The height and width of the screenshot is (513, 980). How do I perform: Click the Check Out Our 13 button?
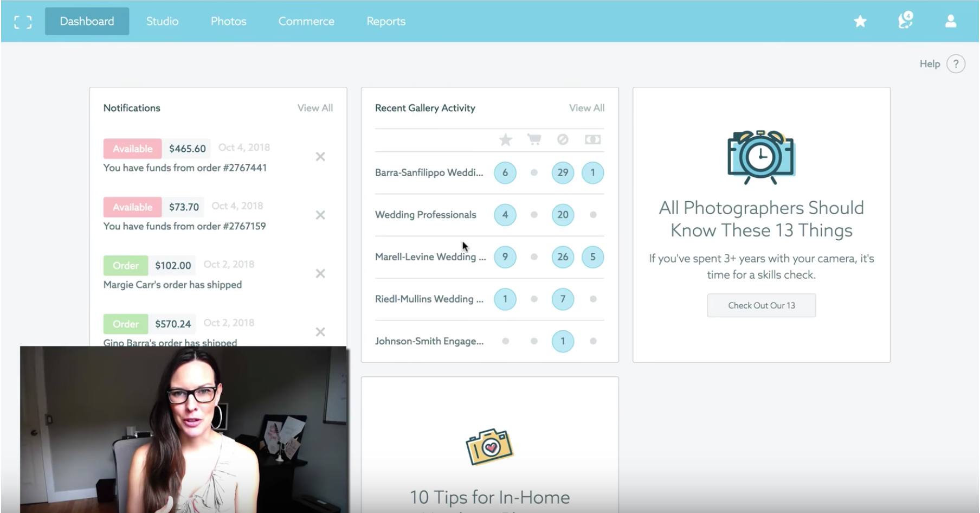(x=761, y=305)
